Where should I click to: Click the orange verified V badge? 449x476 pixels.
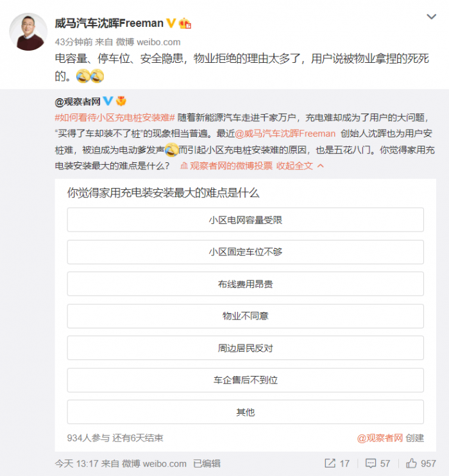(171, 23)
